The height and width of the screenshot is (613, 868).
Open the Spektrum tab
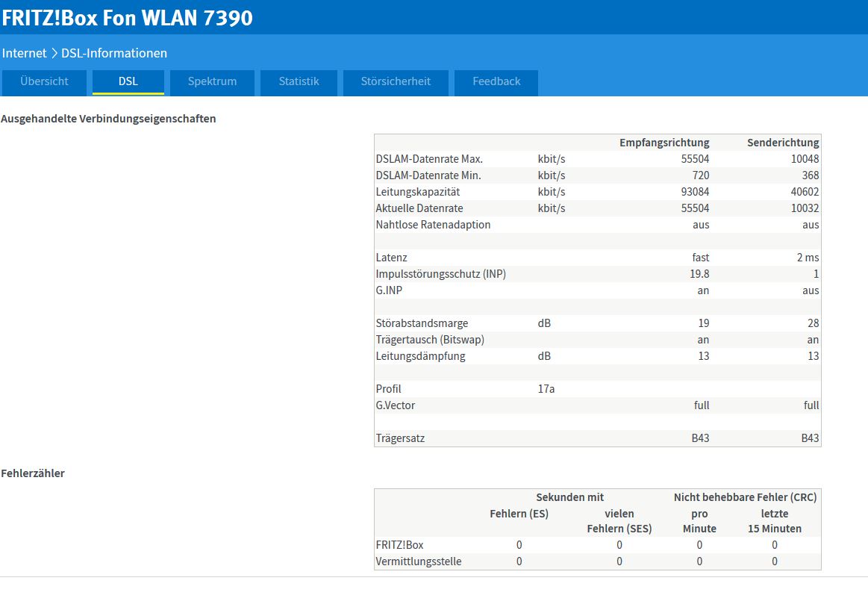pos(212,81)
